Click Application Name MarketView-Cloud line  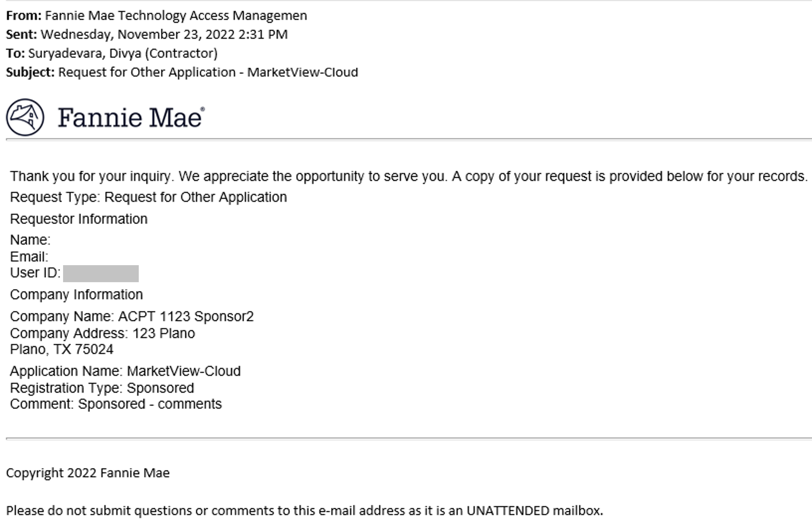[x=125, y=371]
